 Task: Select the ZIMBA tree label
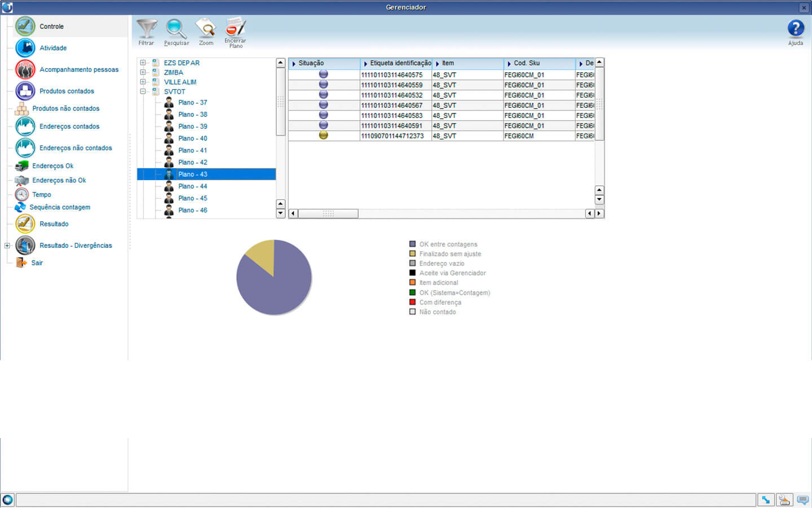tap(173, 73)
